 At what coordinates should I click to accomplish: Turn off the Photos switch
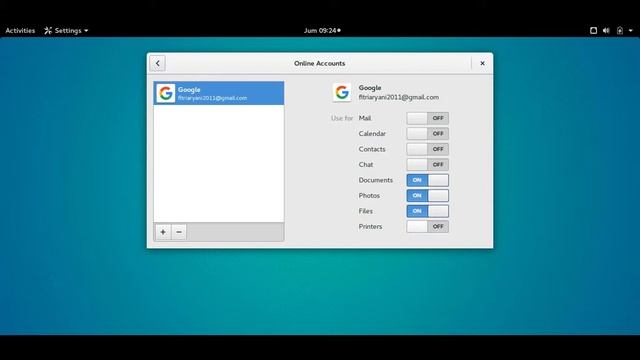click(x=427, y=196)
